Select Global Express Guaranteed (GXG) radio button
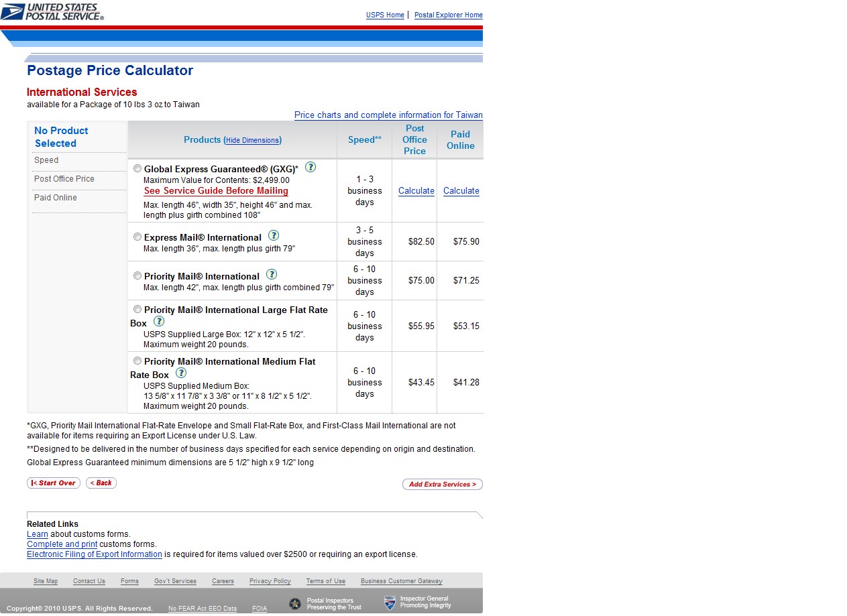847x616 pixels. pyautogui.click(x=137, y=168)
